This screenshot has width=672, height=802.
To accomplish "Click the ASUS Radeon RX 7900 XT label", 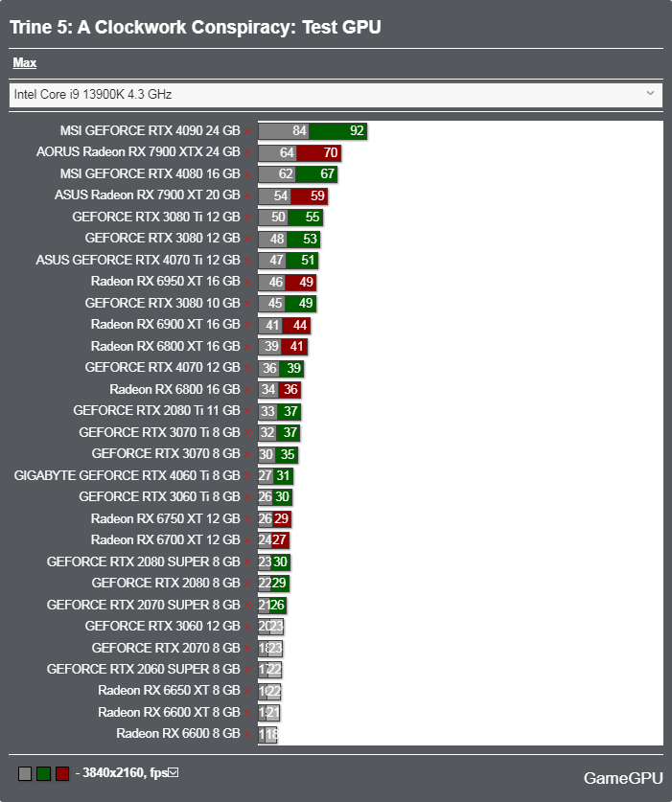I will tap(148, 195).
